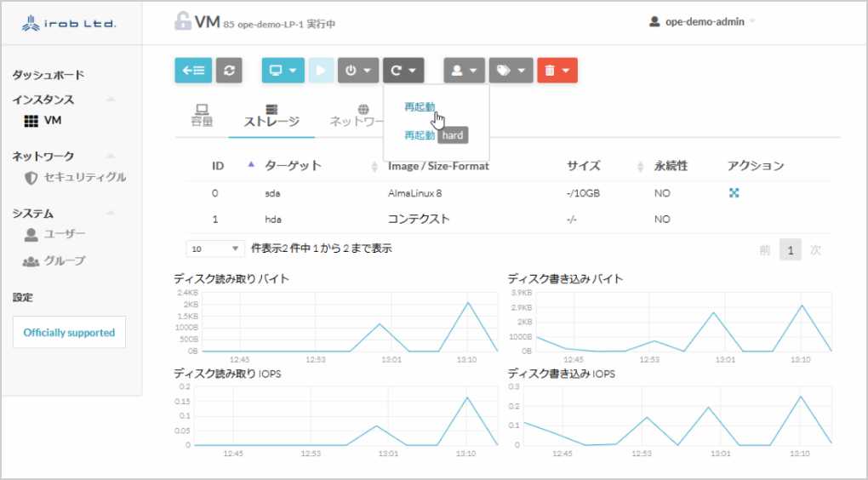This screenshot has height=480, width=868.
Task: Open the user ownership dropdown button
Action: pos(465,71)
